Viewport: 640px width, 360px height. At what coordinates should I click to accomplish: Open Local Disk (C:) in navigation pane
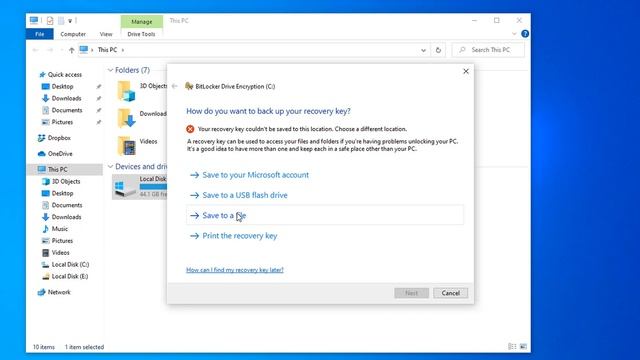70,264
